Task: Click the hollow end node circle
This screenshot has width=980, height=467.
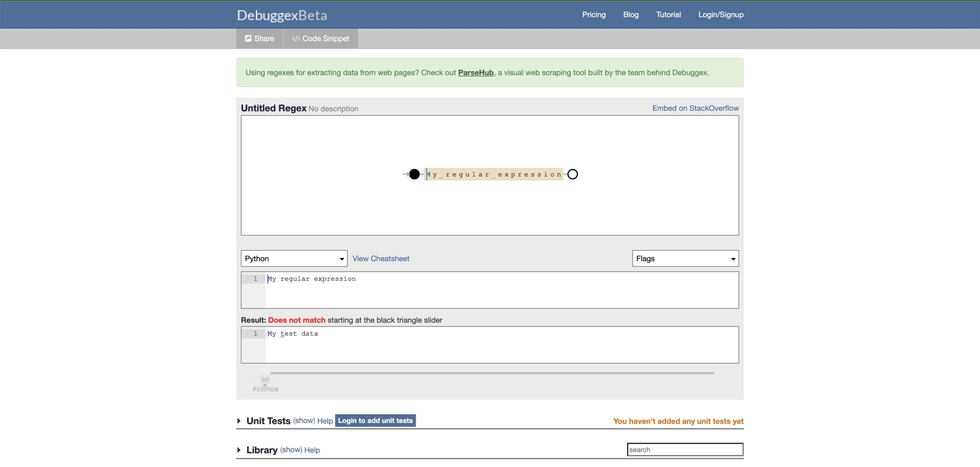Action: click(572, 174)
